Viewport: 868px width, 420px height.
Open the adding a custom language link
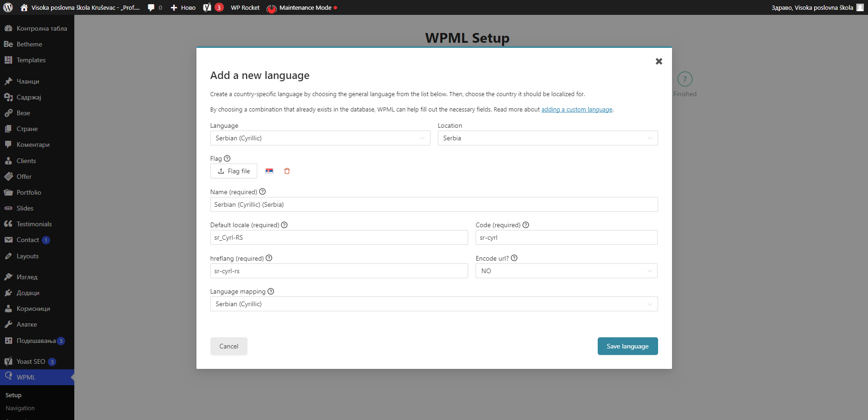(x=577, y=110)
